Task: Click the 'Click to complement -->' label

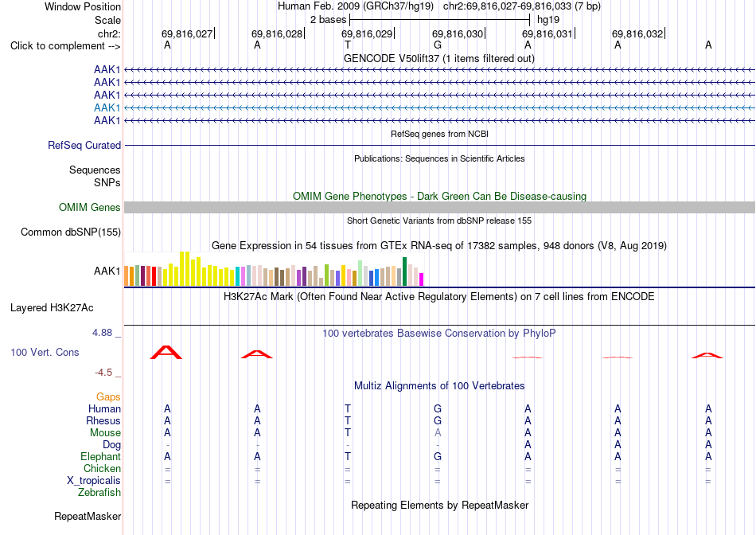Action: point(65,46)
